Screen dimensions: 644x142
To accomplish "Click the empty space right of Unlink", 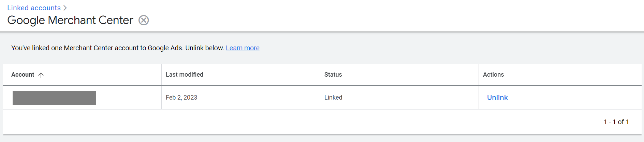I will pos(575,98).
